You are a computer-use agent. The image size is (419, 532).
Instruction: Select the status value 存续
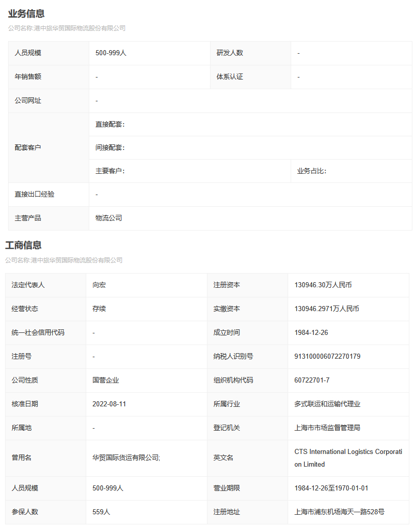(x=99, y=309)
